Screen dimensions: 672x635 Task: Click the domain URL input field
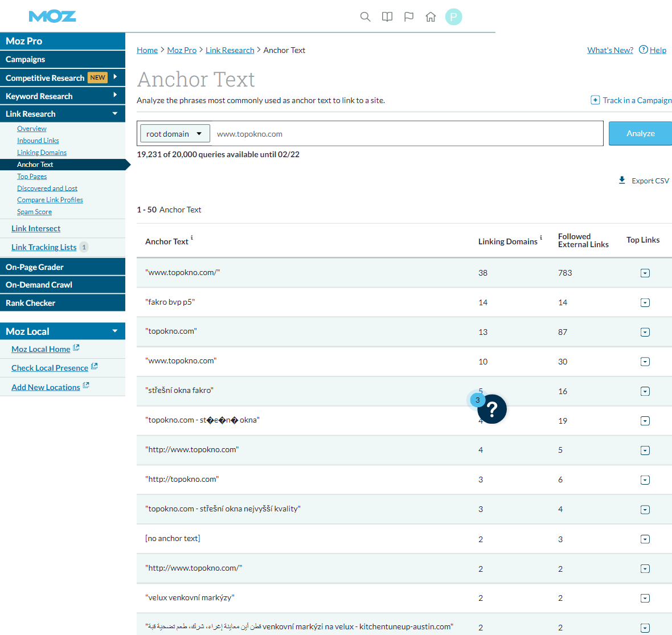pyautogui.click(x=406, y=134)
